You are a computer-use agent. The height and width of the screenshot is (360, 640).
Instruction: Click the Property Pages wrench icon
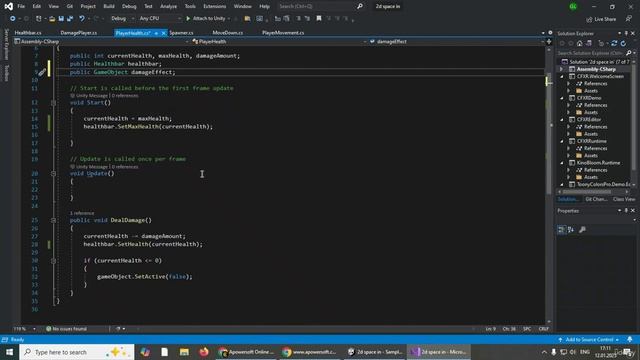point(582,230)
